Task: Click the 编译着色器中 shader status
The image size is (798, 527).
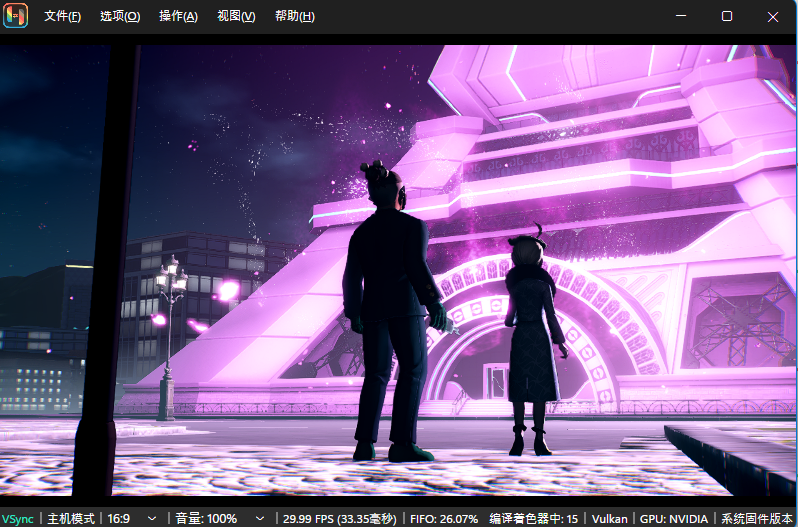Action: 534,518
